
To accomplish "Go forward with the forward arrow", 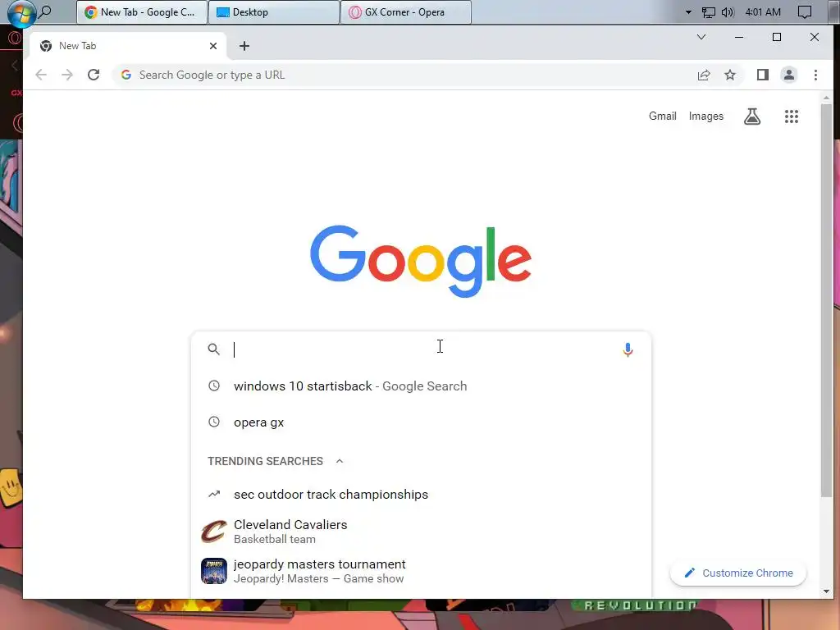I will coord(67,75).
